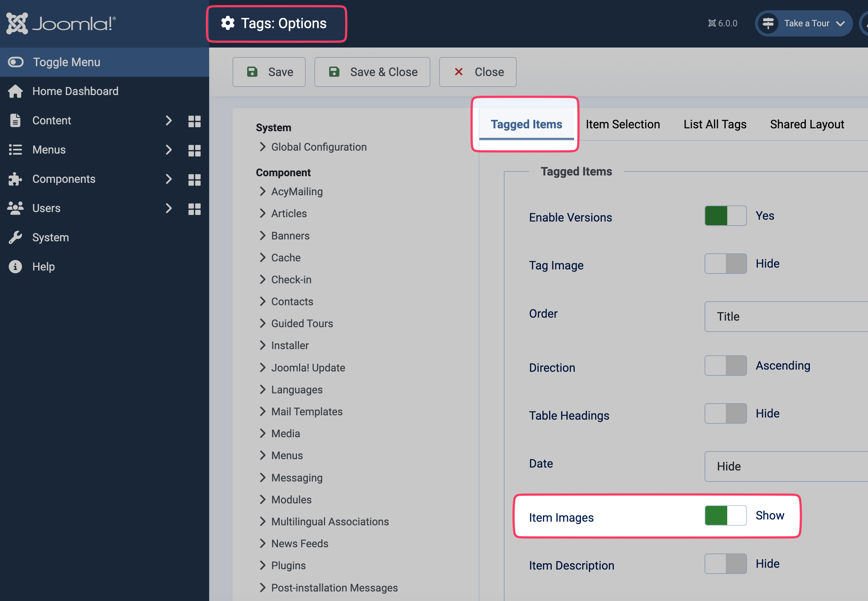868x601 pixels.
Task: Click the Save & Close button
Action: pyautogui.click(x=372, y=72)
